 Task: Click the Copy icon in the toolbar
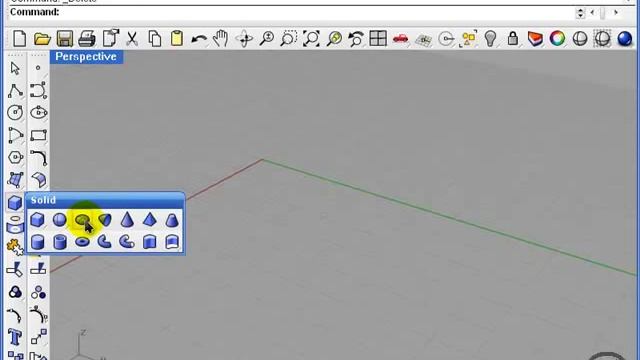click(x=154, y=39)
